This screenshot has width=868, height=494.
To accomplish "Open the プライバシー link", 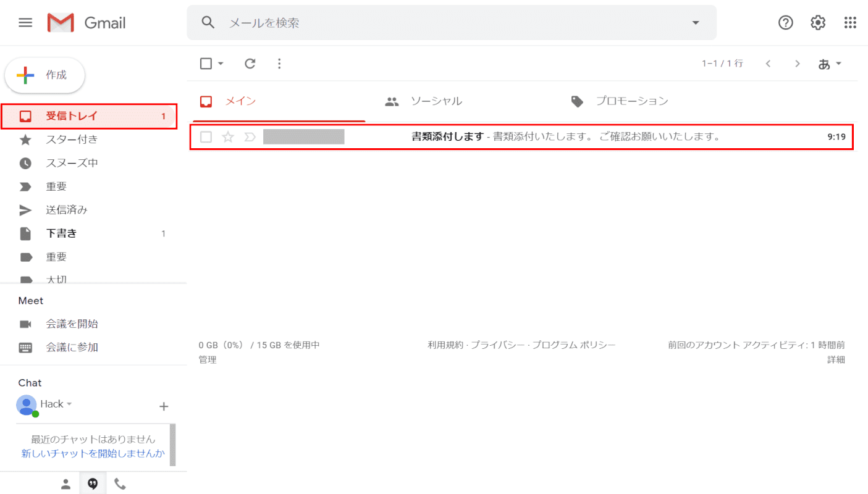I will pyautogui.click(x=498, y=345).
